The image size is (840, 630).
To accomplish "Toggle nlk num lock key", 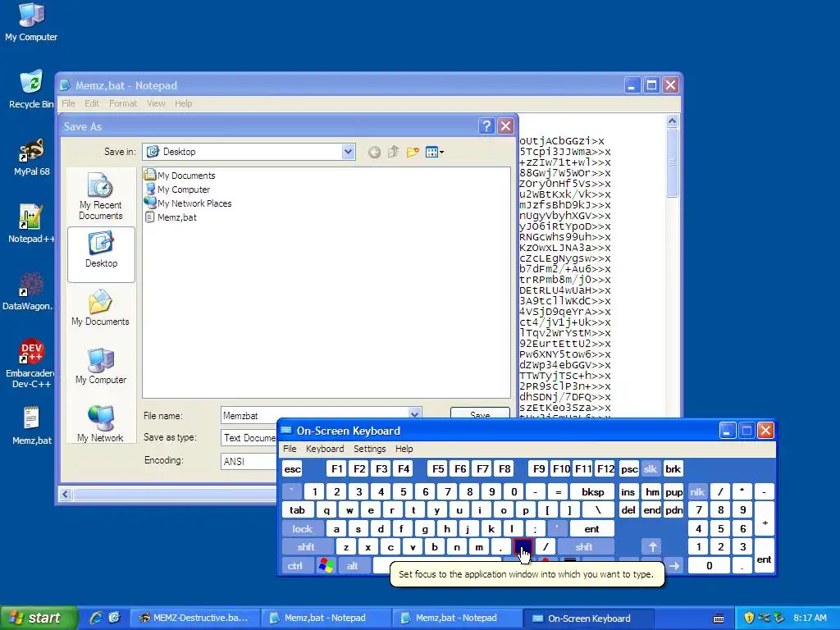I will 697,492.
